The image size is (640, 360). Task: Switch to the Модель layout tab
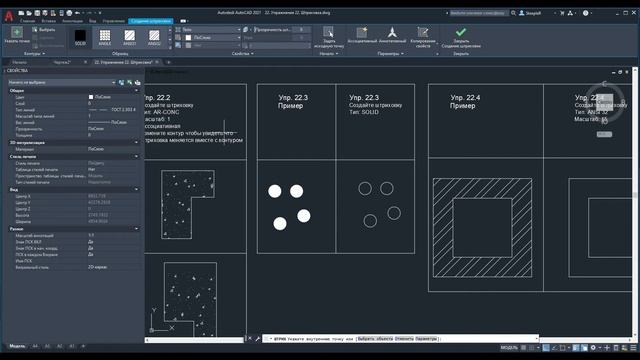tap(17, 346)
